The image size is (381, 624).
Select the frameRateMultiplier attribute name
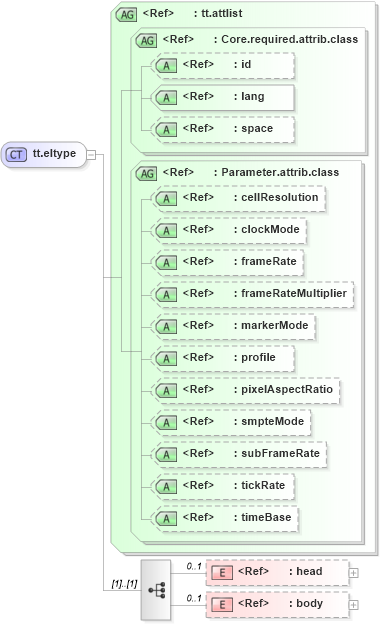click(x=294, y=294)
